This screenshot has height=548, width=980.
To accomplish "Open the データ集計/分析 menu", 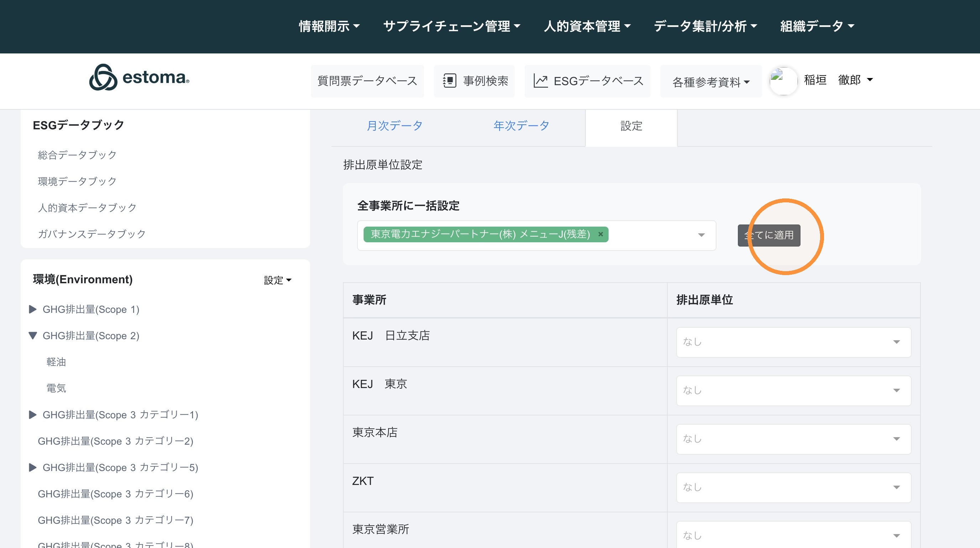I will pos(705,26).
